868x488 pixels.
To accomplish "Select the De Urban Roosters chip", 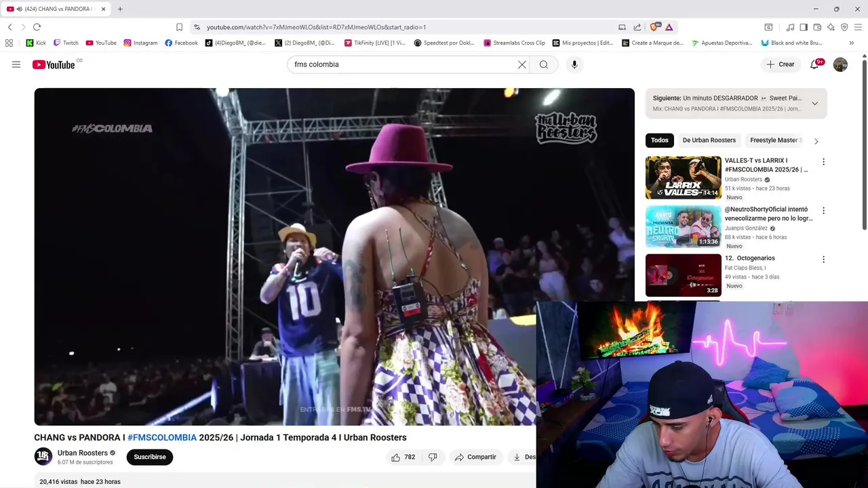I will click(x=709, y=140).
